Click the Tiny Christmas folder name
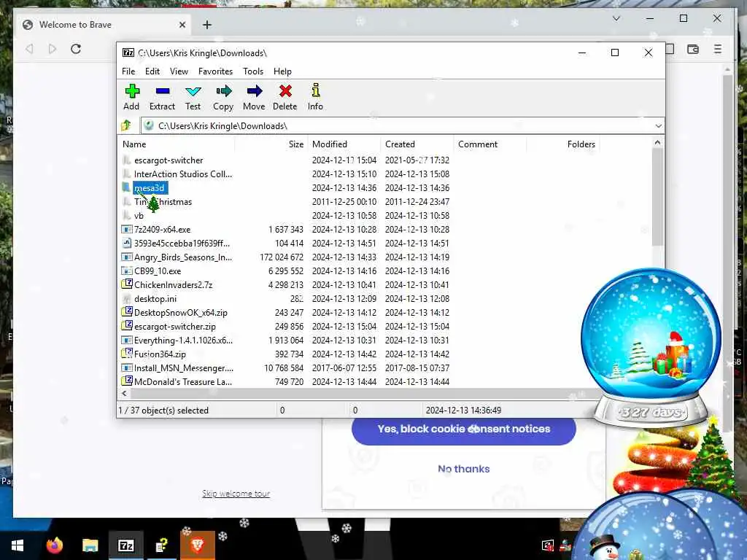The height and width of the screenshot is (560, 747). [x=163, y=202]
